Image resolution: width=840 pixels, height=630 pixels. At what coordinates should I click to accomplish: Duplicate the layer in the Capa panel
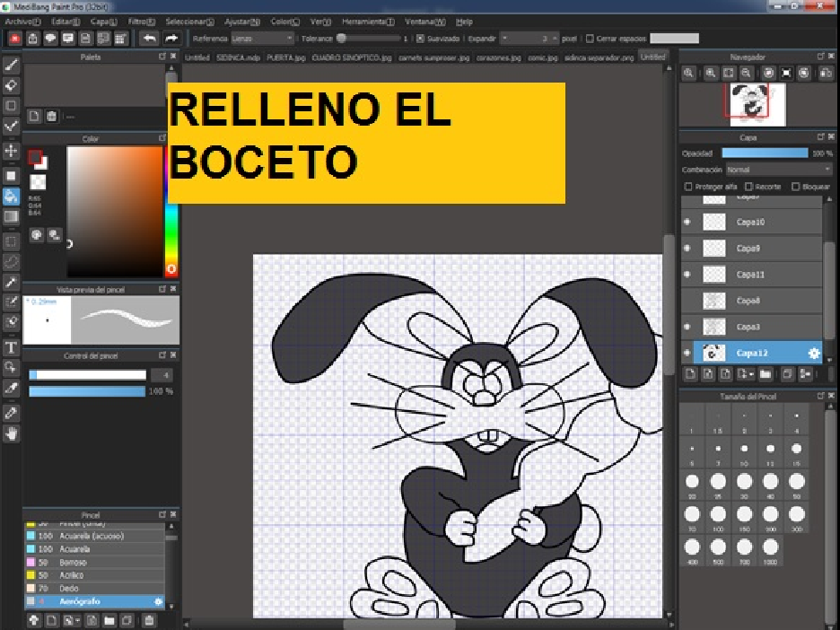pyautogui.click(x=787, y=374)
